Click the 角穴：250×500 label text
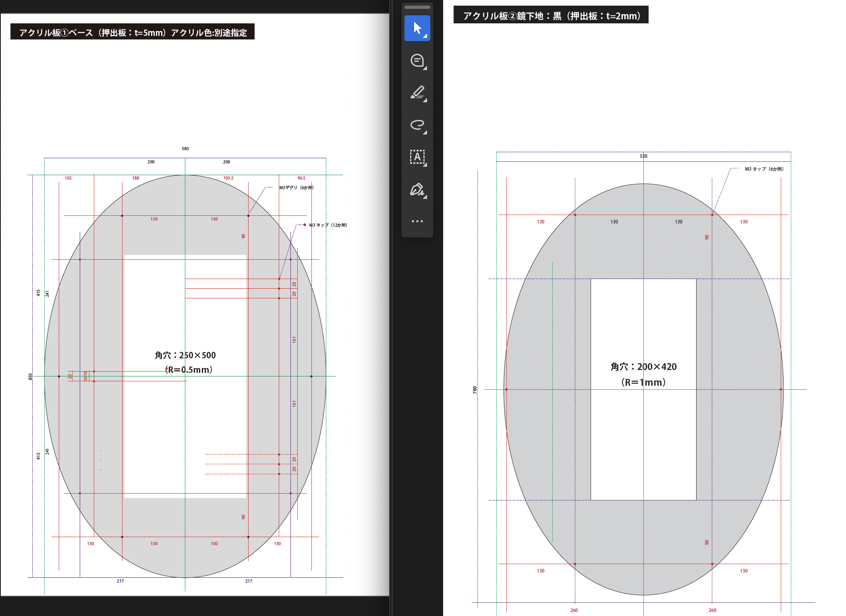 (185, 355)
